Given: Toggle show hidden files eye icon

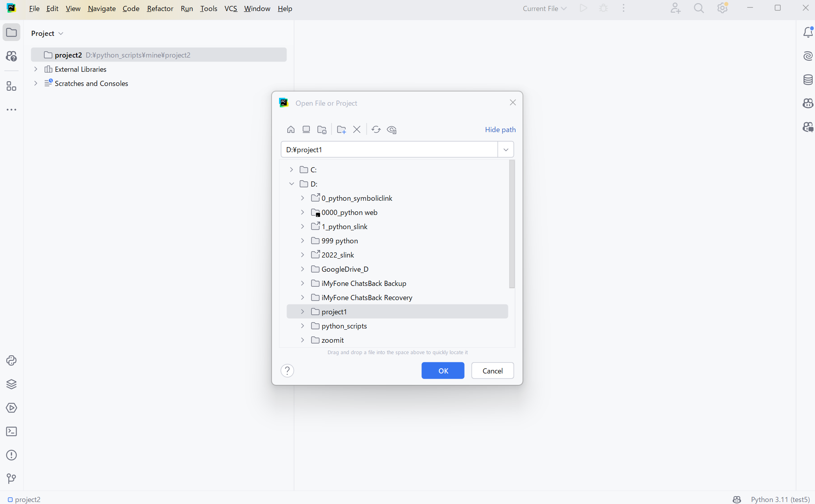Looking at the screenshot, I should (392, 129).
